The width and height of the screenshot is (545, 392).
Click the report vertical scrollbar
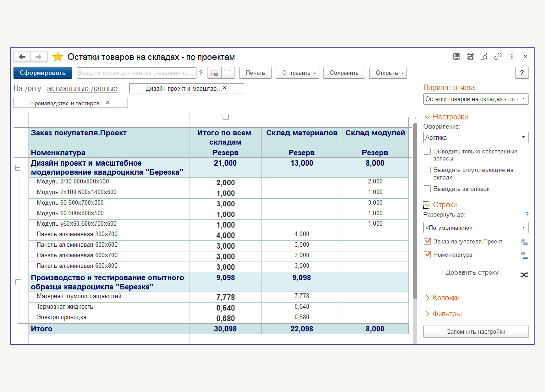point(415,211)
